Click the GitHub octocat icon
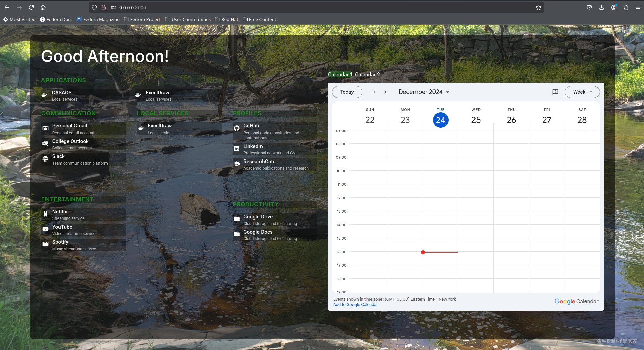This screenshot has height=350, width=644. [x=237, y=128]
